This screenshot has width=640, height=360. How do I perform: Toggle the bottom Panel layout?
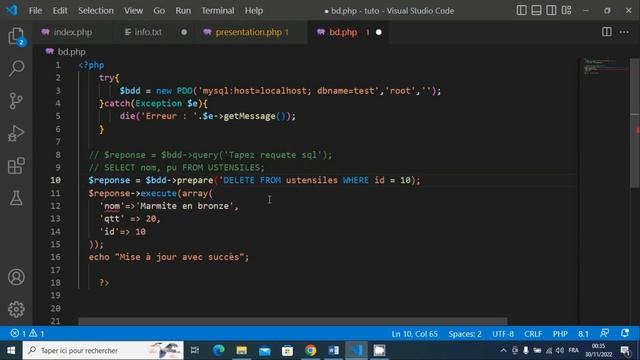click(x=536, y=10)
